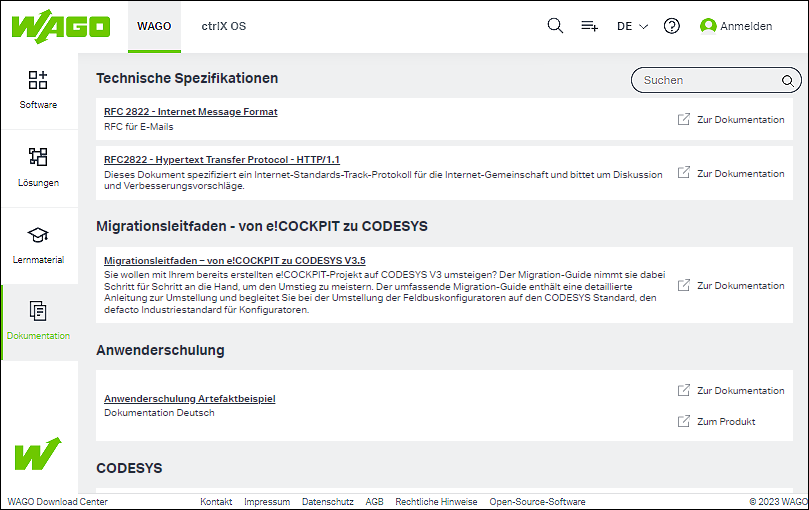The image size is (809, 510).
Task: Click Zur Dokumentation for Hypertext Transfer Protocol
Action: click(x=740, y=174)
